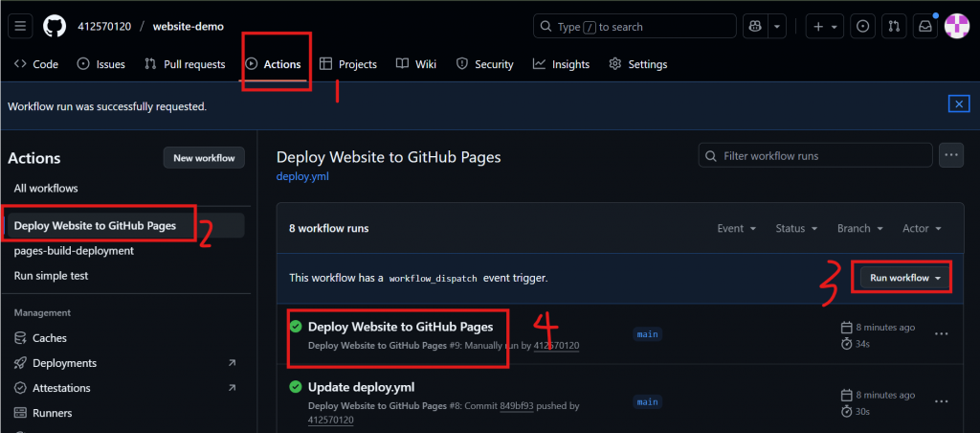Expand the Event filter dropdown

[x=737, y=228]
